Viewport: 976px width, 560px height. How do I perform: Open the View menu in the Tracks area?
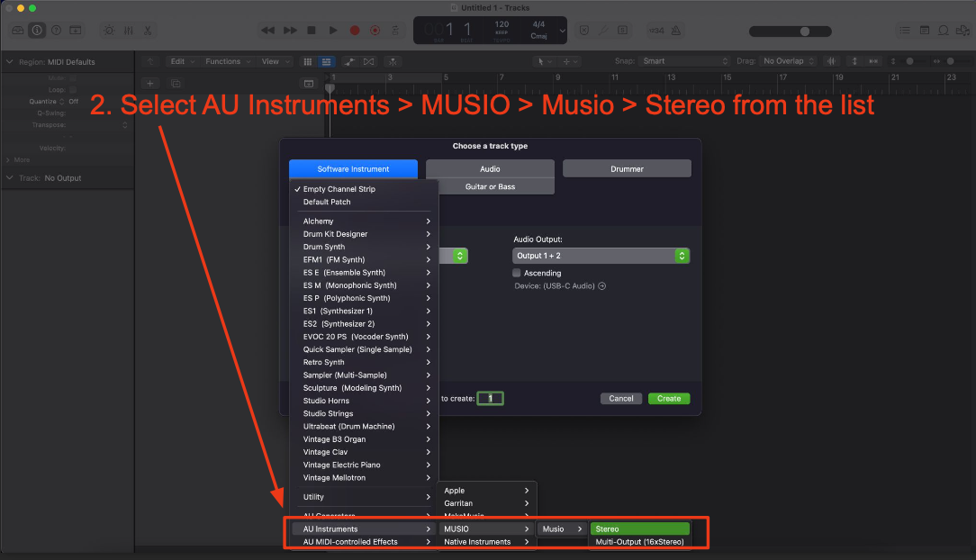[276, 61]
